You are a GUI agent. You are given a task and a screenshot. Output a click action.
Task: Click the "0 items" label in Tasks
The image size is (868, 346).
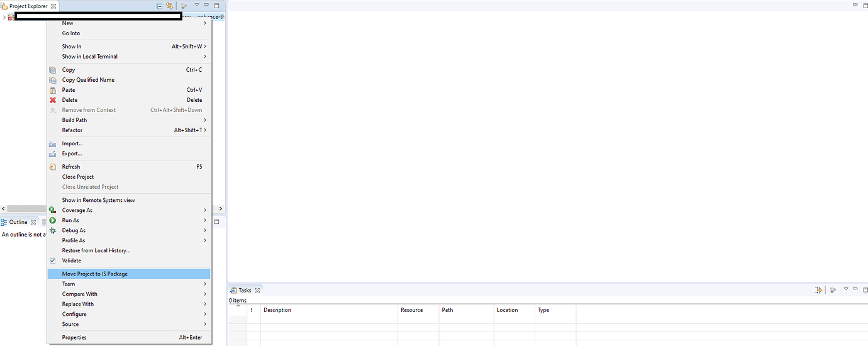(x=238, y=301)
